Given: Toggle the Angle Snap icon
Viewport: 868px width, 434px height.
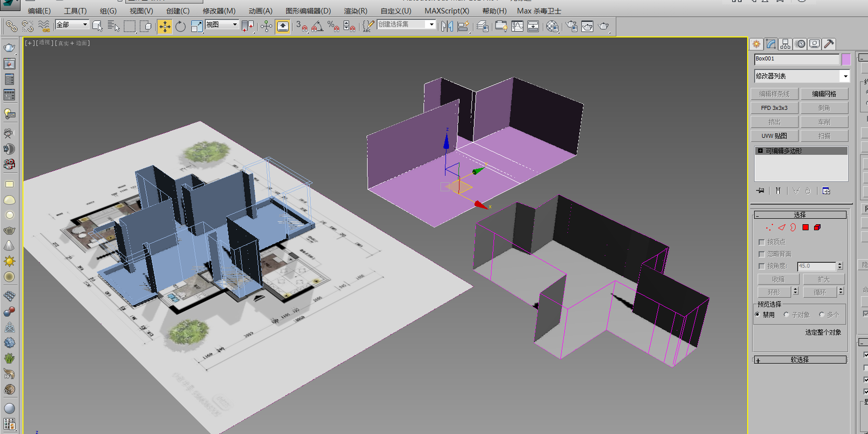Looking at the screenshot, I should pos(318,26).
